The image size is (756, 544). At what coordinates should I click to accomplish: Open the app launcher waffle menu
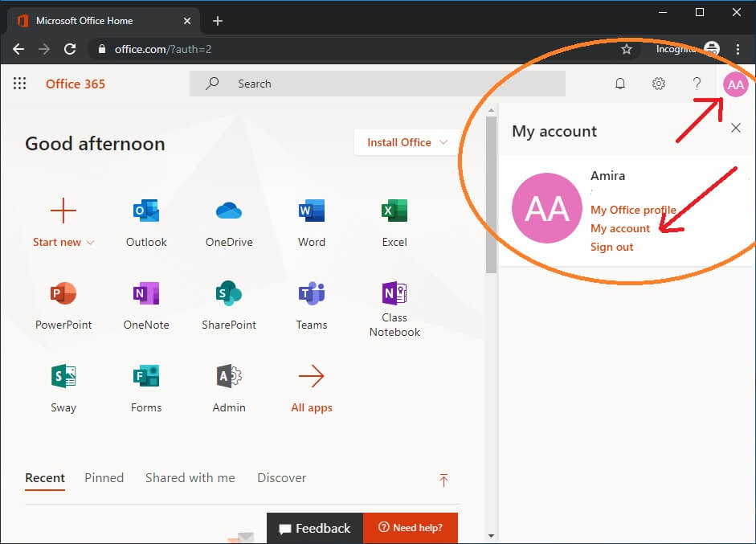click(19, 84)
